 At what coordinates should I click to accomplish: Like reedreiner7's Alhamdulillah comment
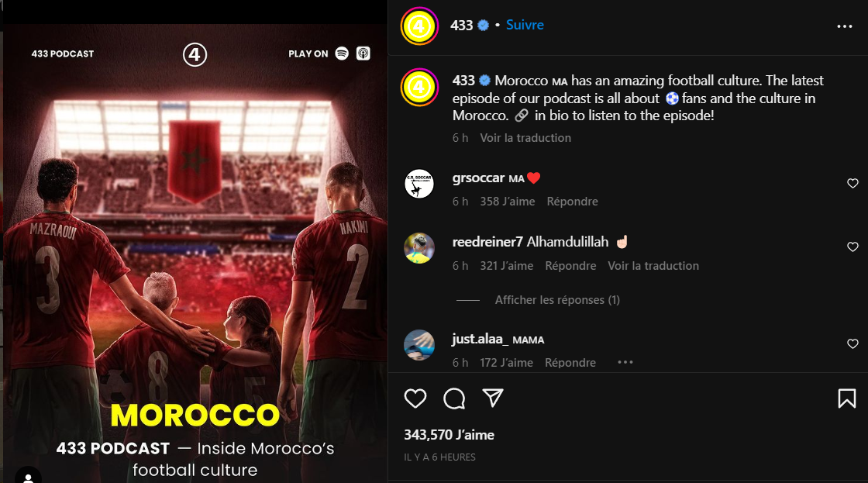point(852,247)
